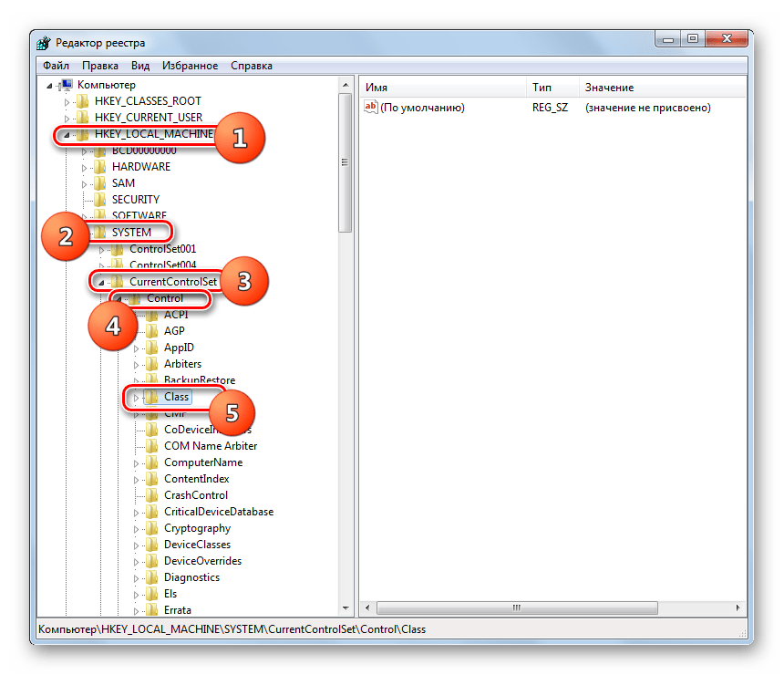Screen dimensions: 784x675
Task: Click the Registry Editor title bar icon
Action: pyautogui.click(x=44, y=43)
